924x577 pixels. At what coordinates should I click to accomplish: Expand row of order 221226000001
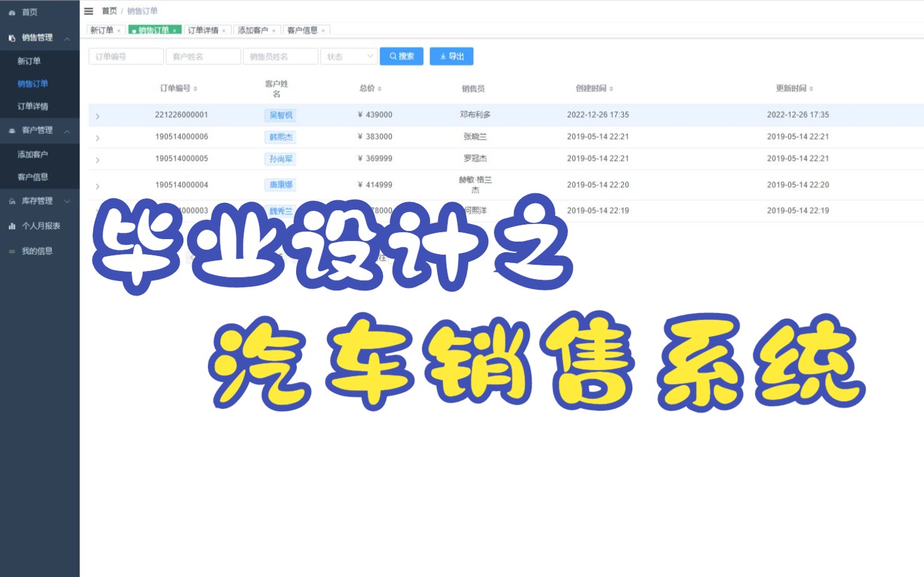98,116
